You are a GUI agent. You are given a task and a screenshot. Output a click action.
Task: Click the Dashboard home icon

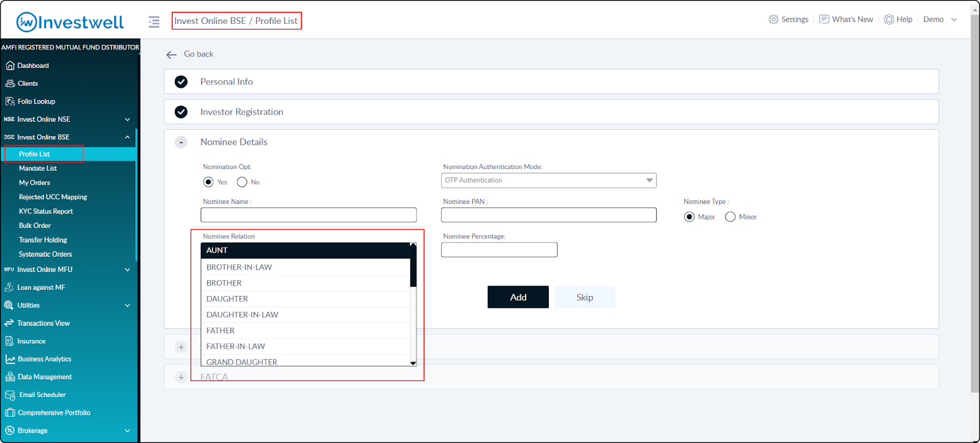tap(10, 66)
